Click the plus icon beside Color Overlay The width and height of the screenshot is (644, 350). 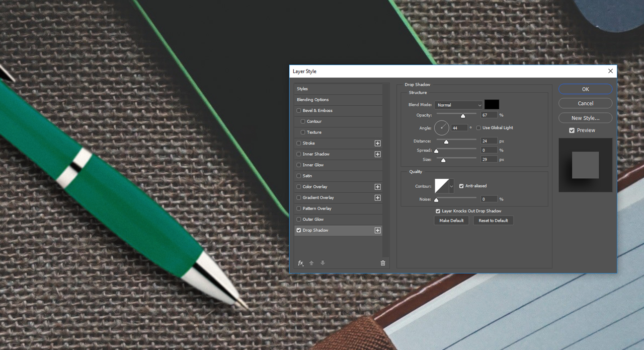(x=377, y=187)
